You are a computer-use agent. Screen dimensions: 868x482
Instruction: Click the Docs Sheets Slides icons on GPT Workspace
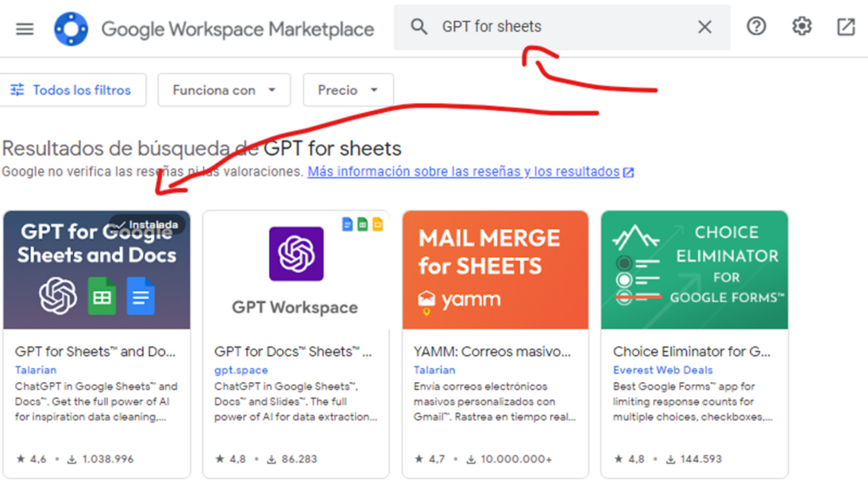click(x=363, y=224)
